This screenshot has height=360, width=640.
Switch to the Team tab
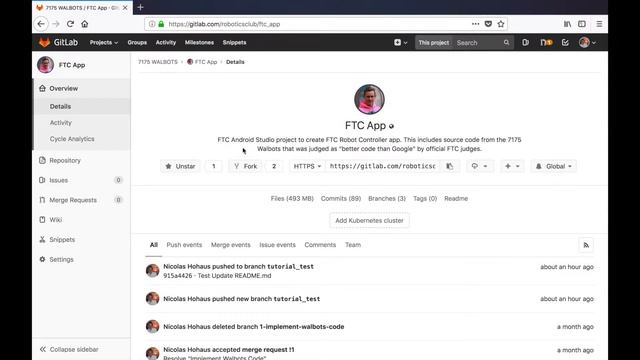353,245
